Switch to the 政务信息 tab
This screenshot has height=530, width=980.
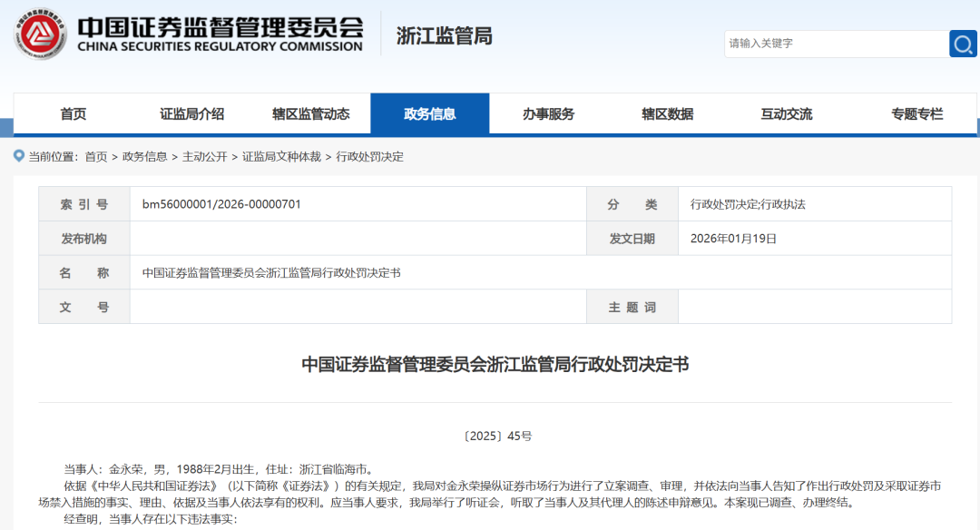click(429, 113)
